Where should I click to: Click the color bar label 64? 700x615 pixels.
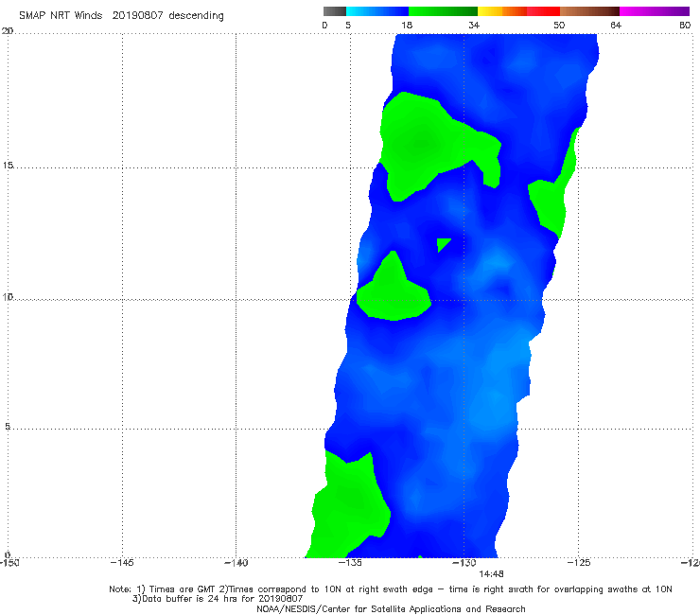tap(616, 26)
